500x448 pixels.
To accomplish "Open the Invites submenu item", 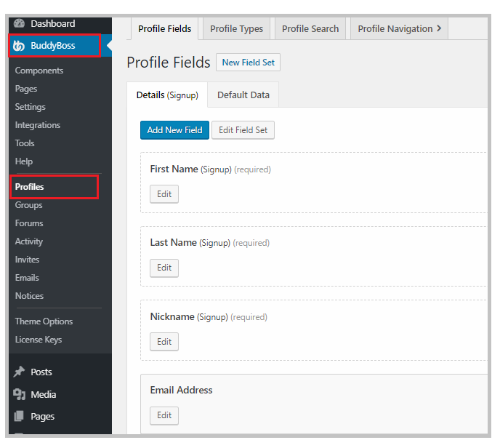I will tap(27, 260).
